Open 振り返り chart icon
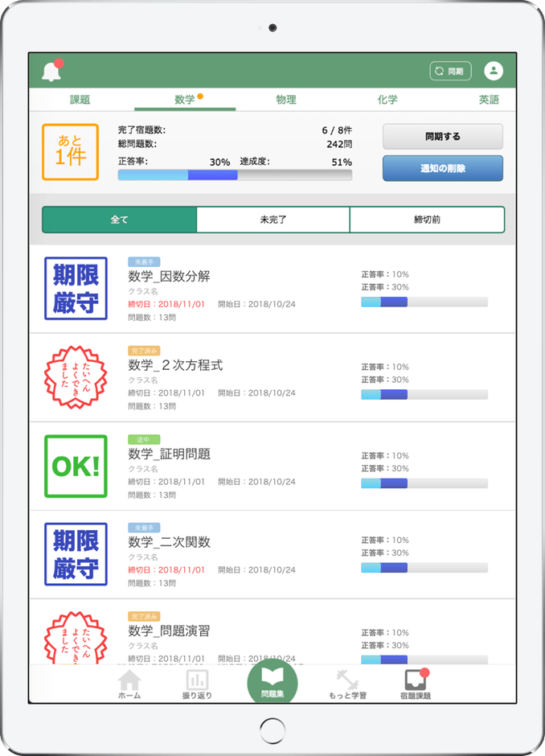Image resolution: width=545 pixels, height=756 pixels. point(197,684)
